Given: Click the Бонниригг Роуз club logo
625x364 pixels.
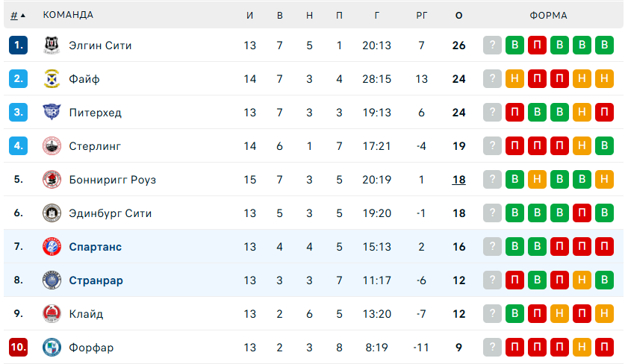Looking at the screenshot, I should (52, 180).
